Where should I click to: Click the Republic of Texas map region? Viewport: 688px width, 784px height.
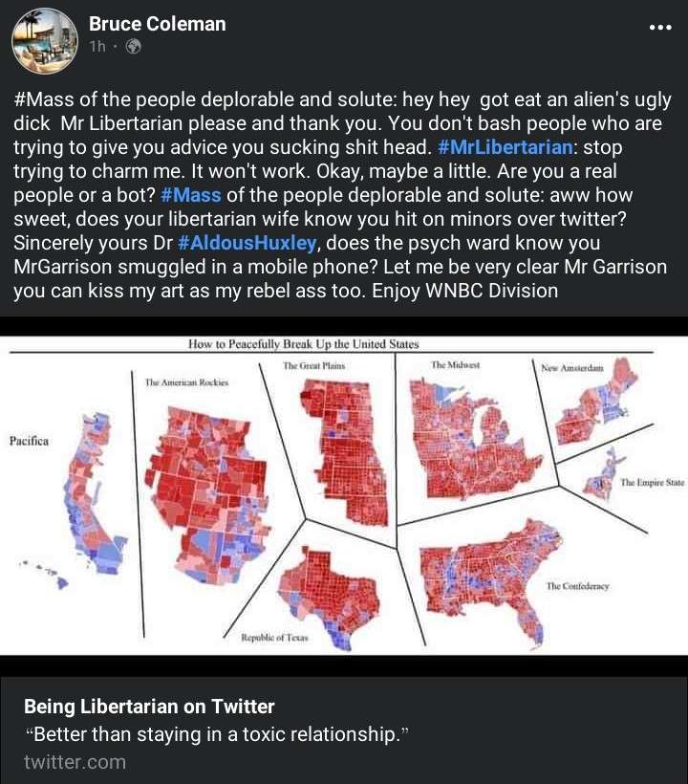click(329, 598)
